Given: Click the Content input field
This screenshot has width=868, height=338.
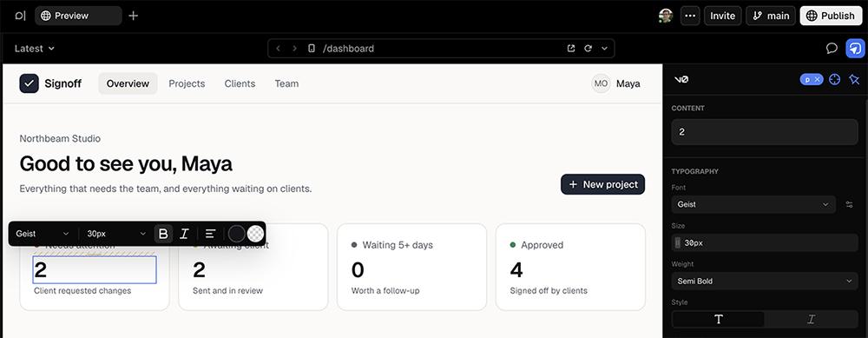Looking at the screenshot, I should [765, 132].
